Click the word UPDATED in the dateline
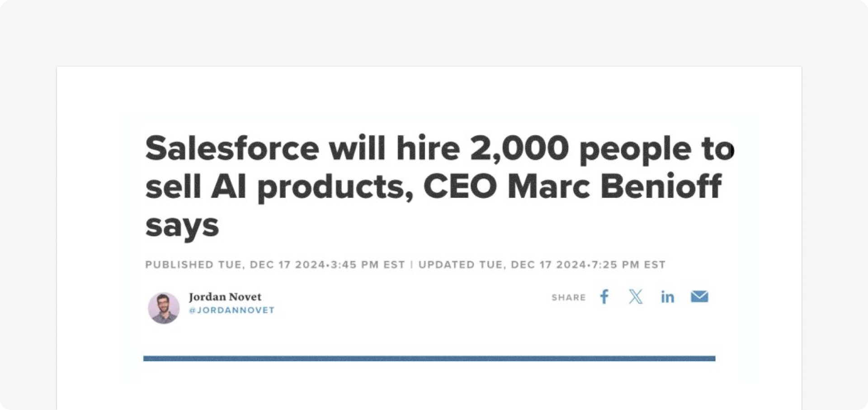The image size is (868, 410). tap(446, 265)
